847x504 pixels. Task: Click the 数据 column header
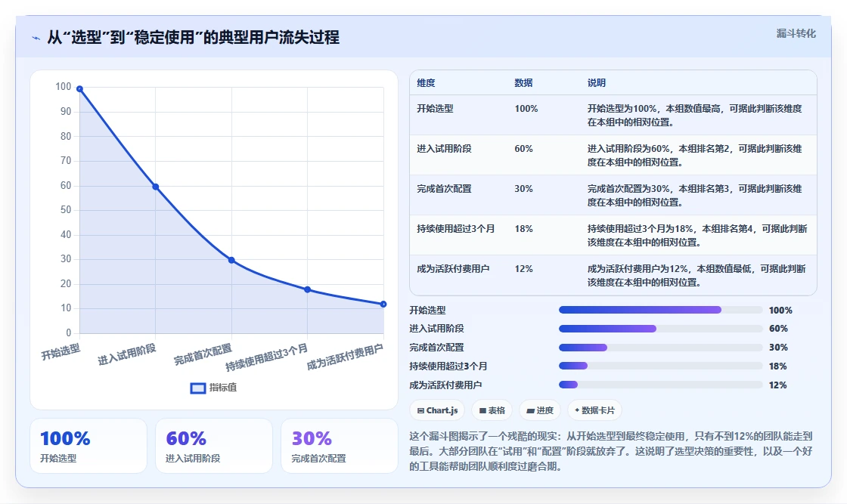(x=523, y=83)
